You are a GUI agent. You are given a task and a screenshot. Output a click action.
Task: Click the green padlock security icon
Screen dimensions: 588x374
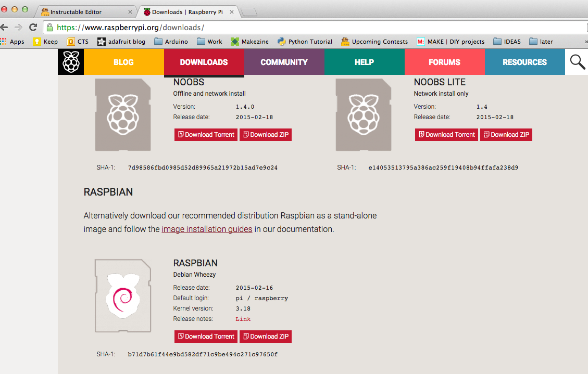(49, 28)
